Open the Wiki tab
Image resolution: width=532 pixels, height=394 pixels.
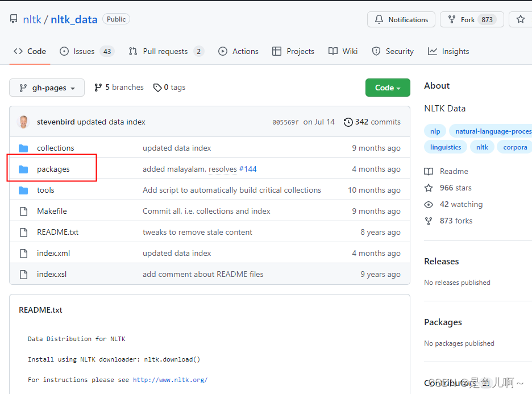coord(343,51)
